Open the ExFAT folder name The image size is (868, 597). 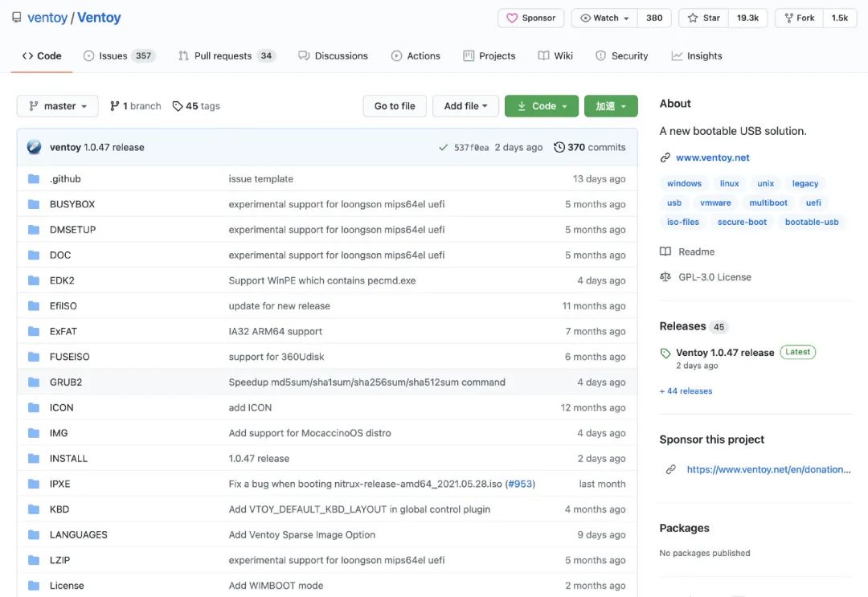tap(63, 331)
